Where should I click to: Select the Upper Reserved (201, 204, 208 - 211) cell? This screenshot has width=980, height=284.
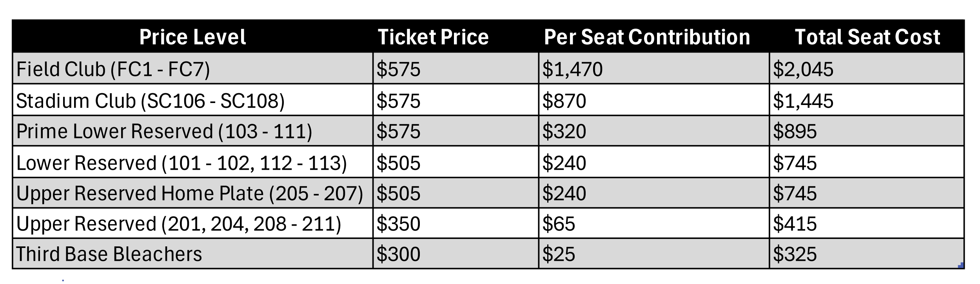click(179, 224)
